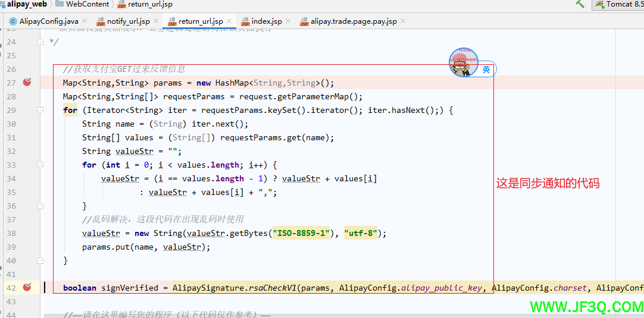This screenshot has width=644, height=318.
Task: Collapse the comment block ending at line 24
Action: 40,42
